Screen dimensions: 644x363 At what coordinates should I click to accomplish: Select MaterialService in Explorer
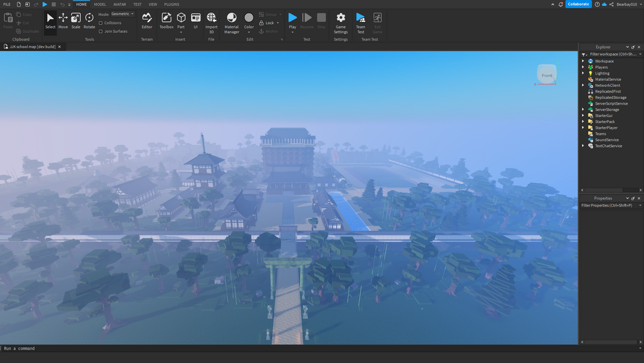(608, 79)
